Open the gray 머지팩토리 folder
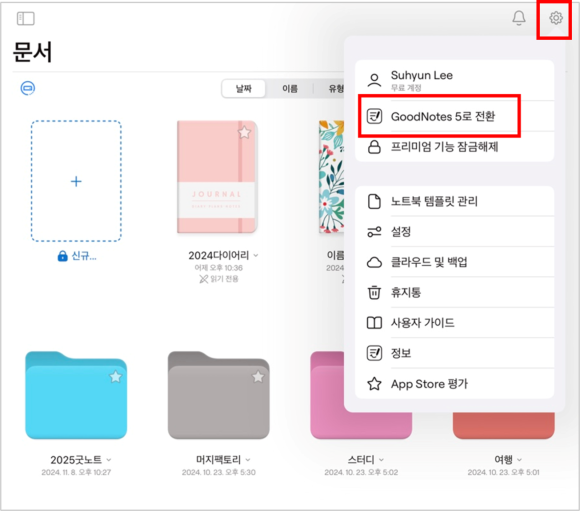 (x=218, y=395)
